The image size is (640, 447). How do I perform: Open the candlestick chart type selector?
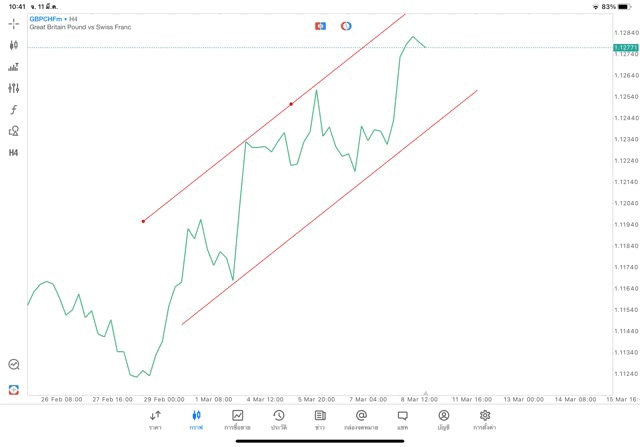pyautogui.click(x=13, y=45)
